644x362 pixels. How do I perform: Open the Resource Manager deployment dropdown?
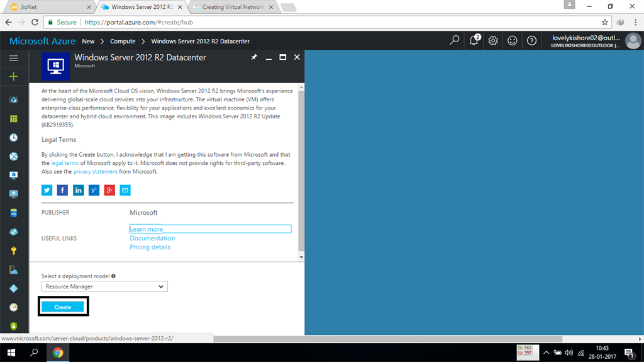[x=104, y=286]
